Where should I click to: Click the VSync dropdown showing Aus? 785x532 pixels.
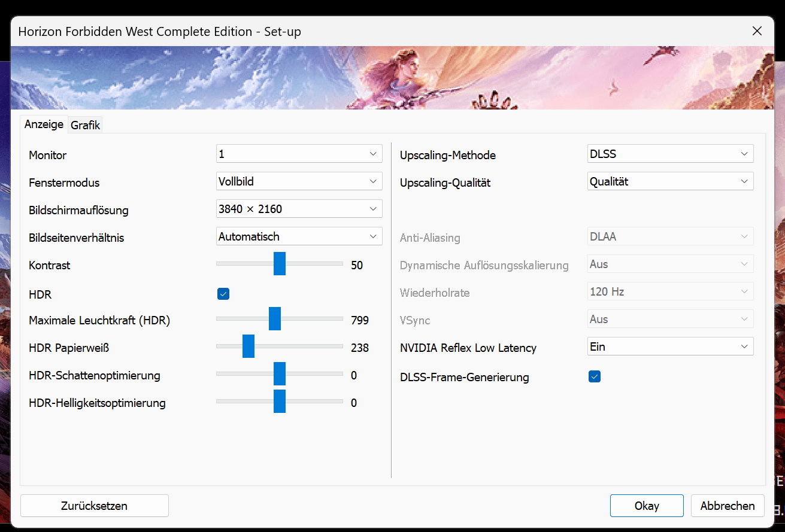tap(670, 319)
